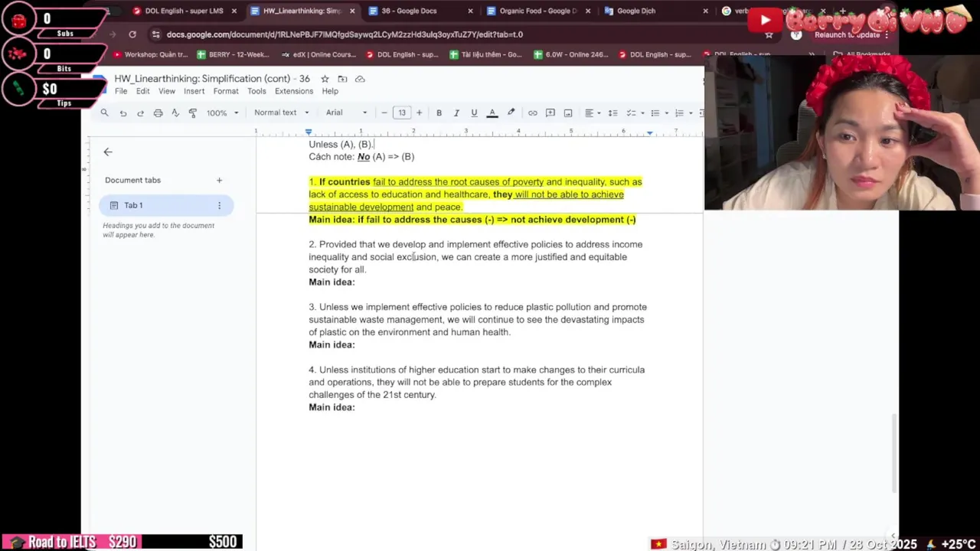The height and width of the screenshot is (551, 980).
Task: Open the Edit menu
Action: point(143,91)
